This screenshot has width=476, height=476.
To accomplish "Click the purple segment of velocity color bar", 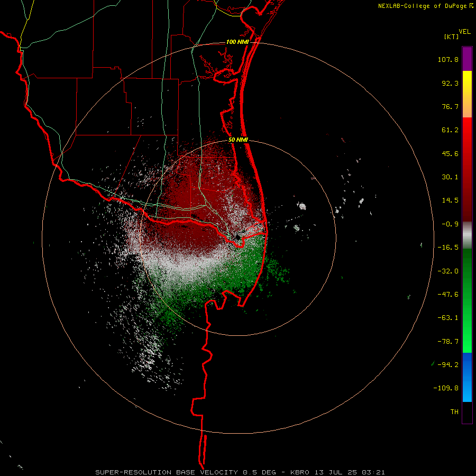I will point(467,59).
